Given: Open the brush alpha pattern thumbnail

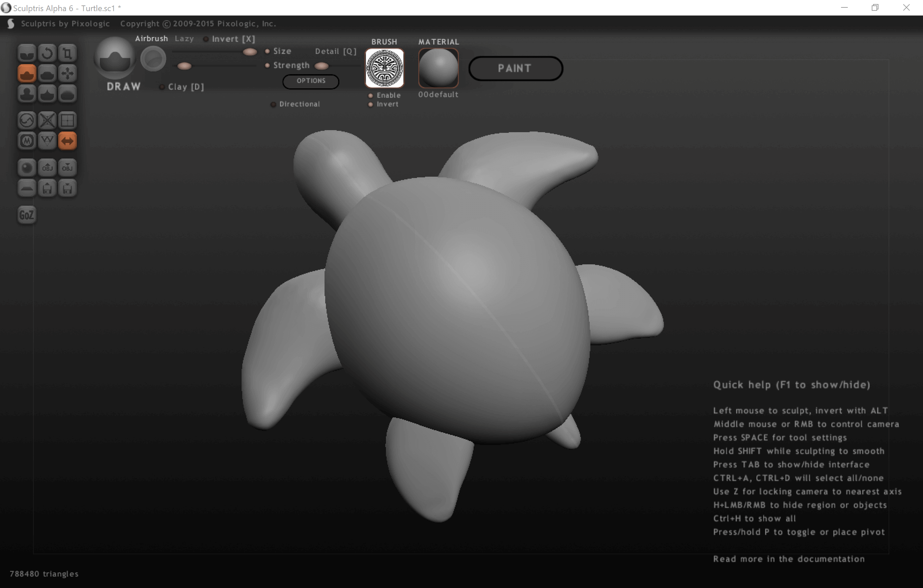Looking at the screenshot, I should tap(384, 68).
